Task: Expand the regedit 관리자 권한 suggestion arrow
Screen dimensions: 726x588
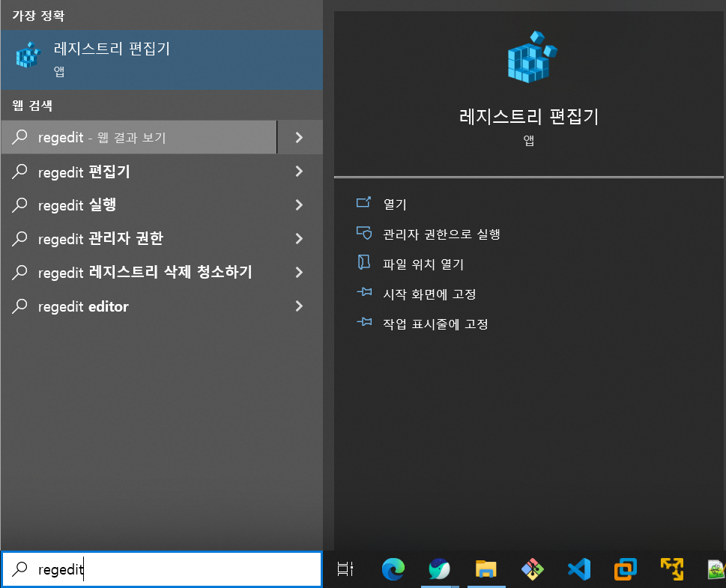Action: tap(299, 238)
